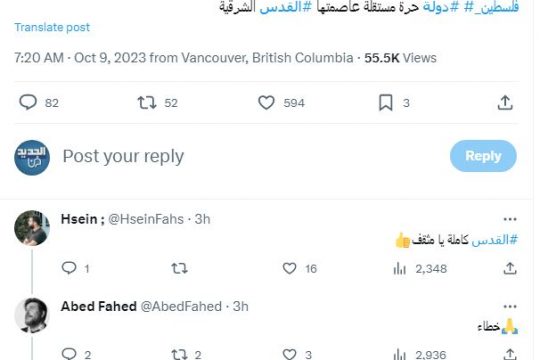
Task: Repost Hsein's reply
Action: pyautogui.click(x=179, y=268)
